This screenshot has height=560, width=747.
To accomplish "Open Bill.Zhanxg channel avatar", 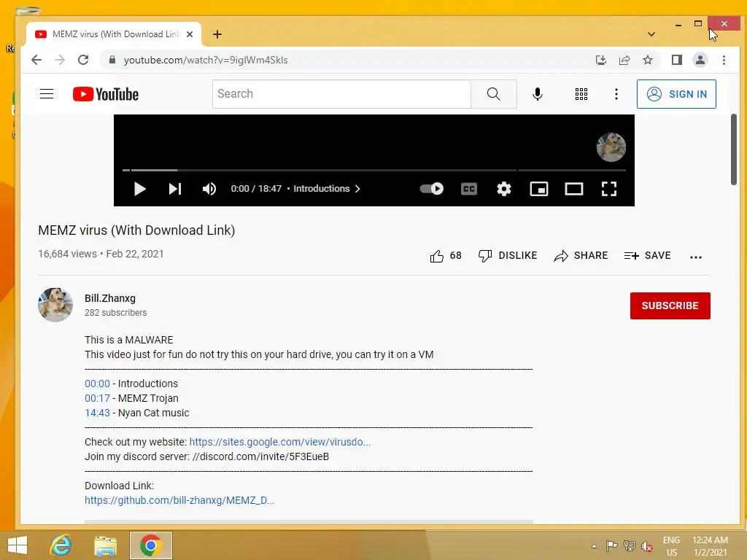I will pos(55,305).
